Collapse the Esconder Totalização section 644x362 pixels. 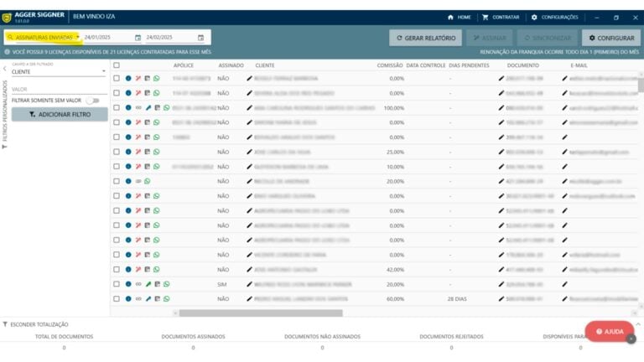tap(36, 323)
